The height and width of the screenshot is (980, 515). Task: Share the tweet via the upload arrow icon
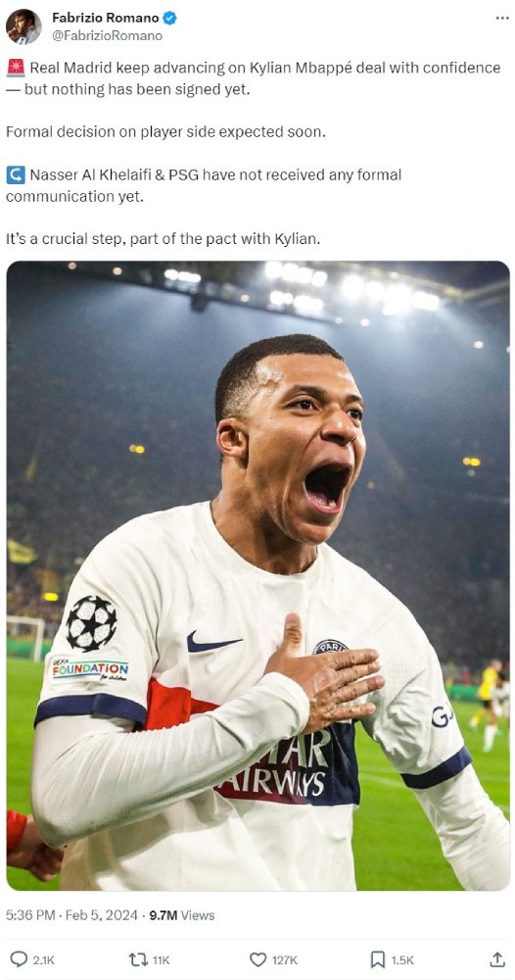click(497, 958)
